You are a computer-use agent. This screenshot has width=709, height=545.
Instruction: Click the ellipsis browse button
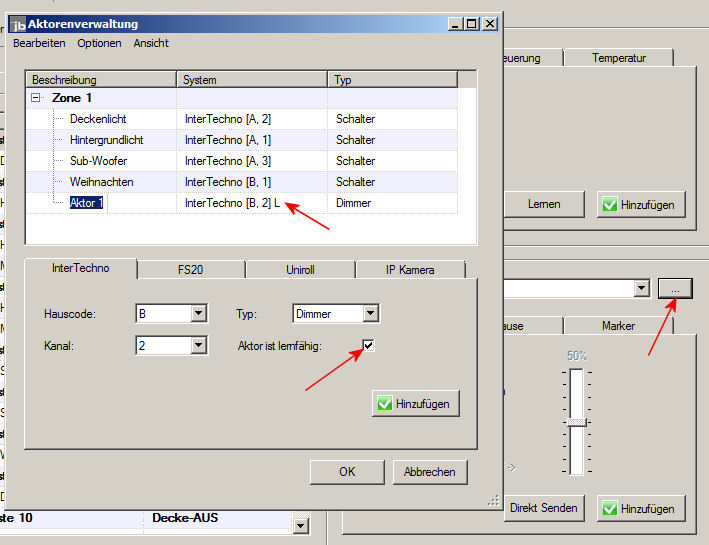coord(676,288)
